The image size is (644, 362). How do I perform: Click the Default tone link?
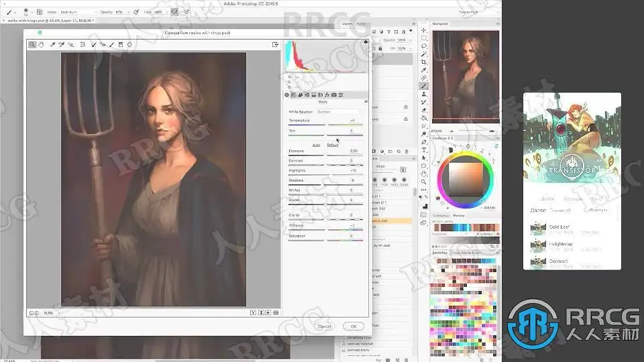[x=332, y=145]
